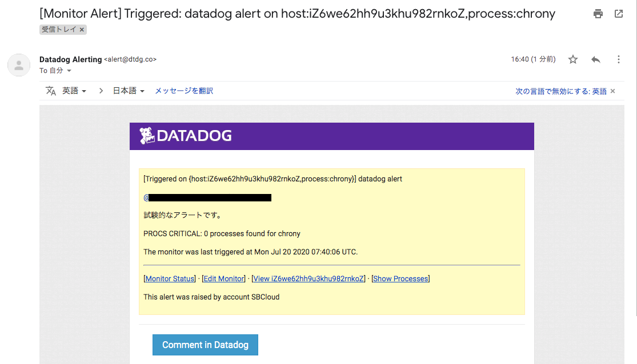The width and height of the screenshot is (637, 364).
Task: Click the last triggered timestamp line
Action: point(251,252)
